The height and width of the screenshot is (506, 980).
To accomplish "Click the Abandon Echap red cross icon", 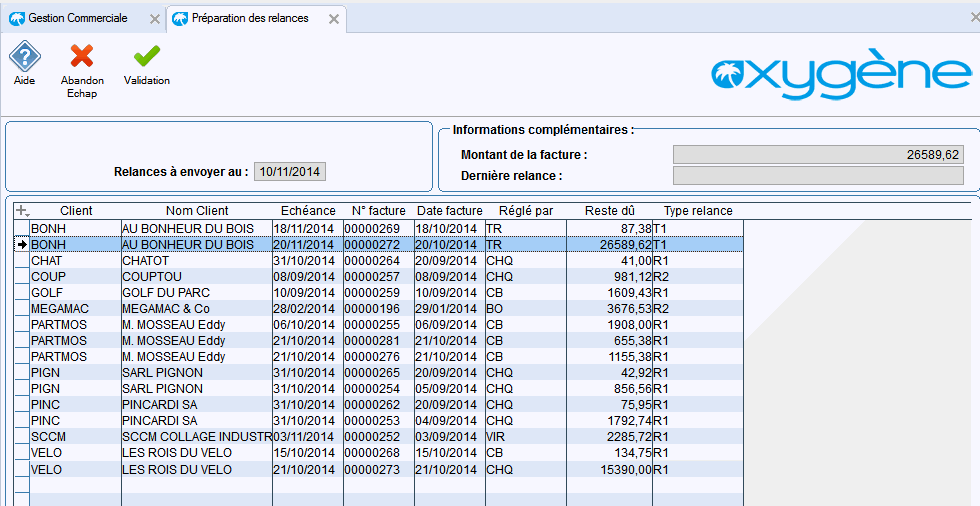I will coord(82,56).
